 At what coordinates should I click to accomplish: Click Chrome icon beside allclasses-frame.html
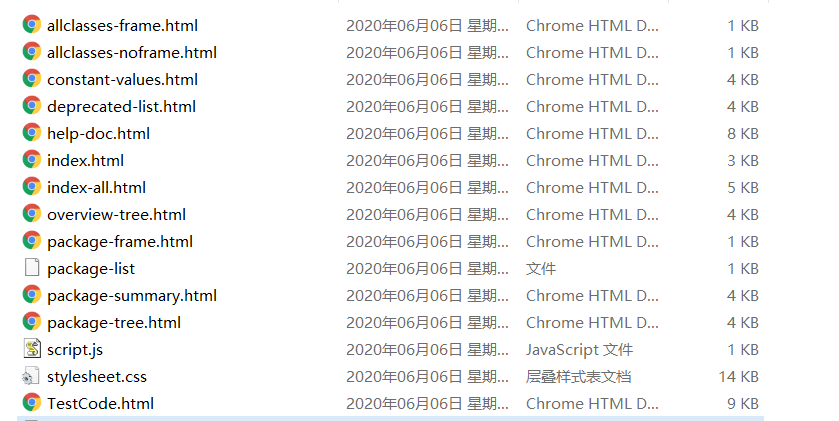click(32, 25)
